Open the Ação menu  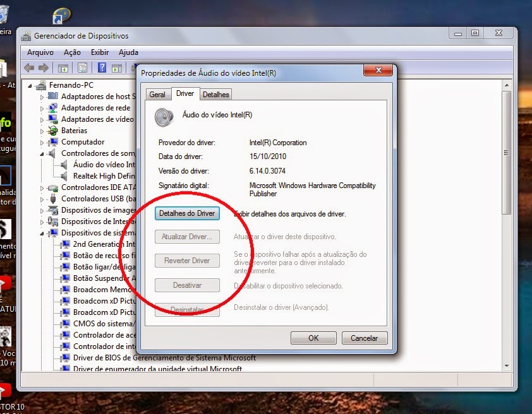tap(72, 52)
